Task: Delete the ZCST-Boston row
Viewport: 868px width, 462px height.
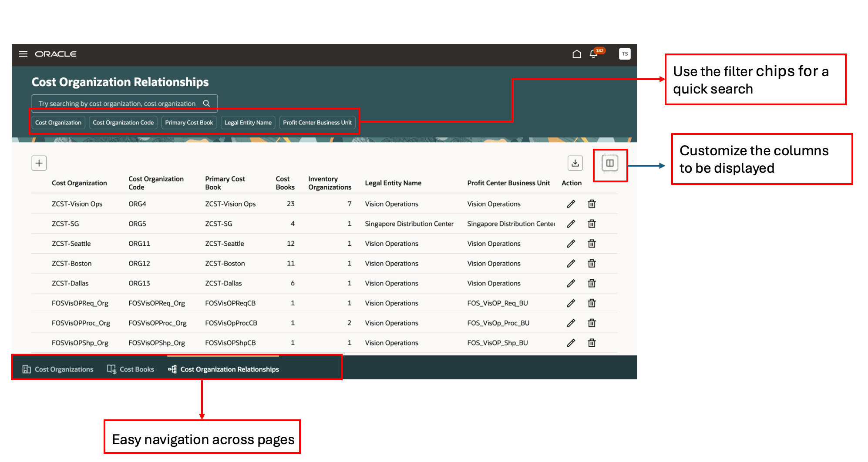Action: point(592,263)
